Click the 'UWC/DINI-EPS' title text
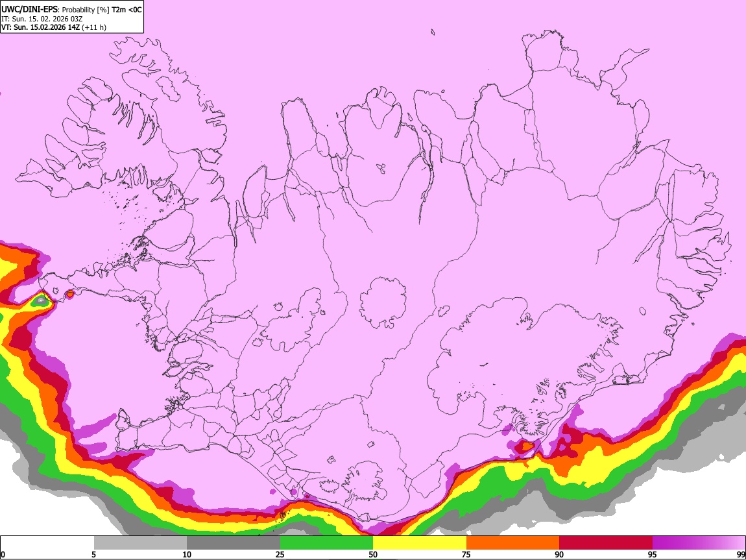The width and height of the screenshot is (746, 560). click(29, 10)
